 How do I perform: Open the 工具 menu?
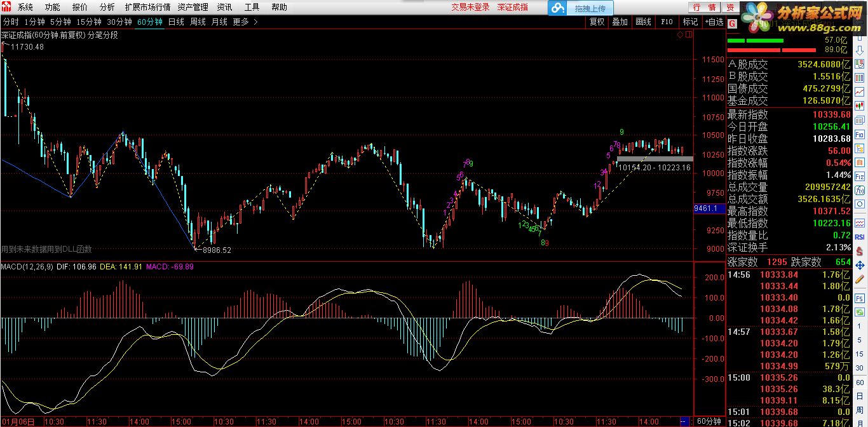tap(252, 8)
